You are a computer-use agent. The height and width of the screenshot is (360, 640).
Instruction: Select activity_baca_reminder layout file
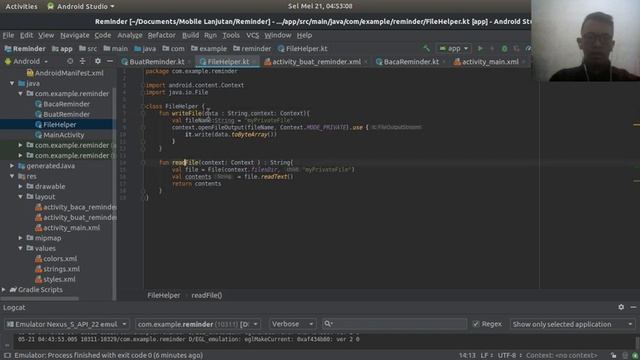tap(76, 207)
